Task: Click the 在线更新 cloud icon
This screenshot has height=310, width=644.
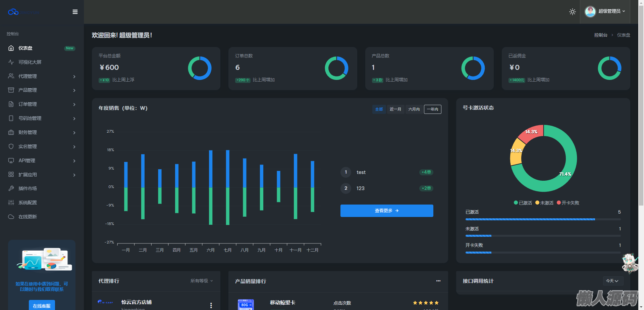Action: 11,217
